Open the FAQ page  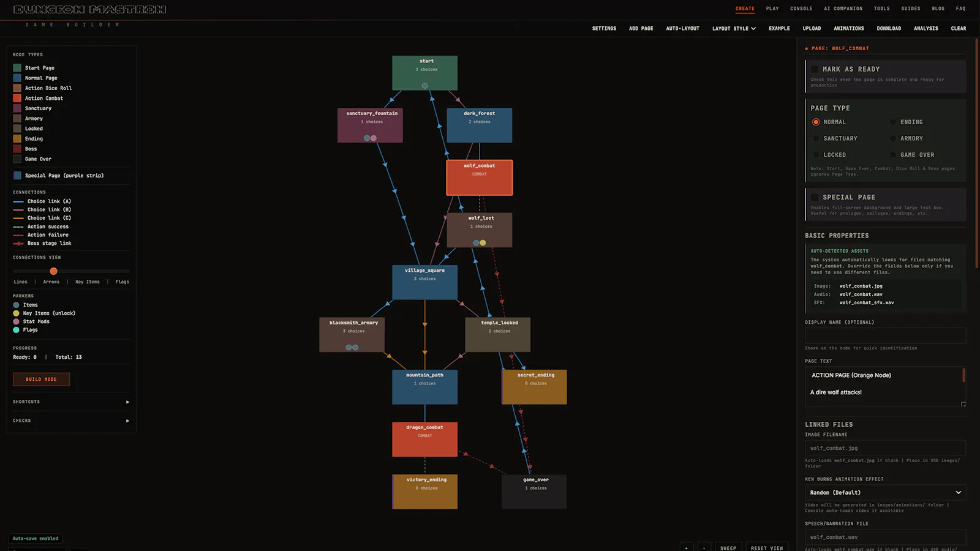[960, 9]
